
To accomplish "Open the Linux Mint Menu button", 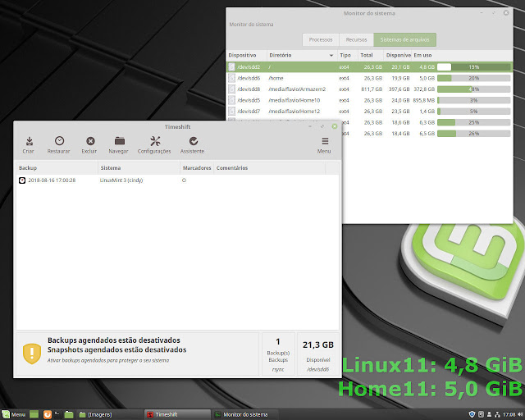I will click(x=14, y=414).
